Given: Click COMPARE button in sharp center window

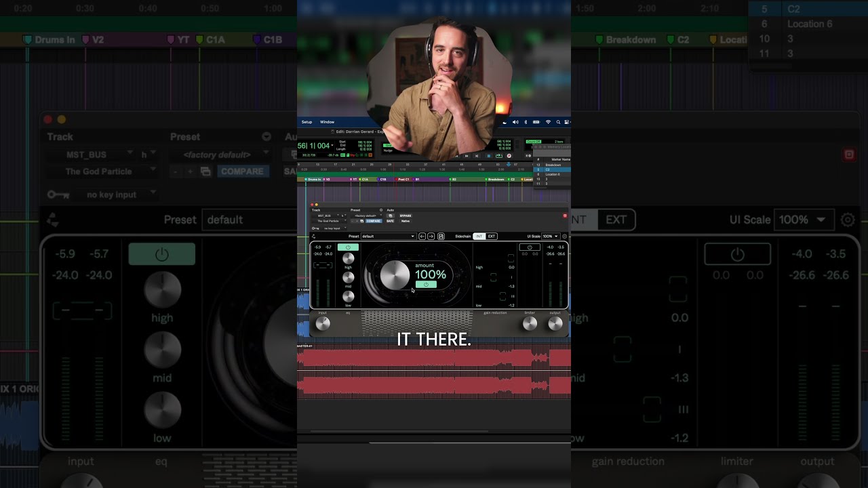Looking at the screenshot, I should [374, 221].
